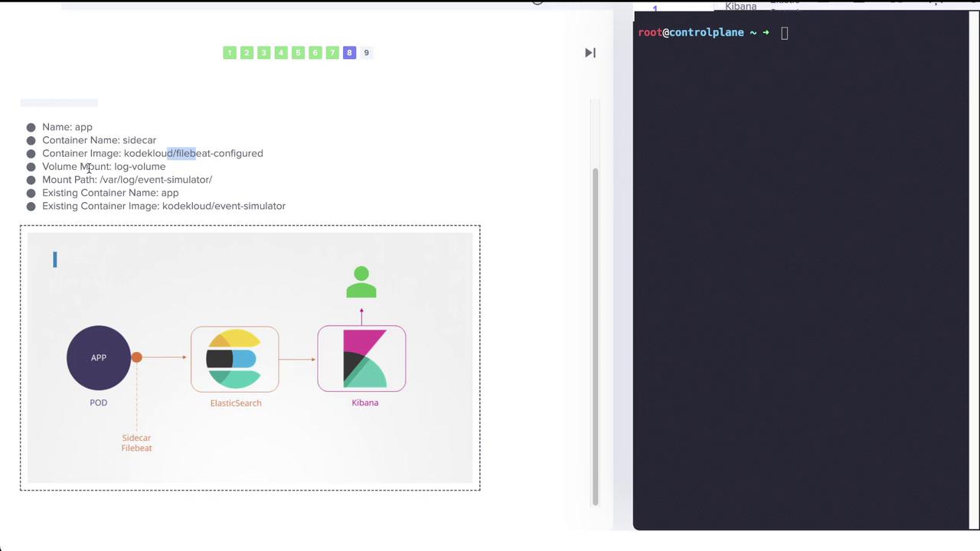Click the 'ElasticSearch' caption in the diagram
The image size is (980, 551).
click(x=236, y=403)
